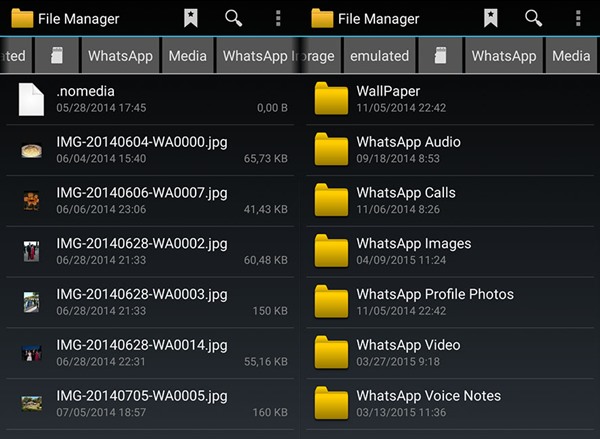
Task: Select SD card breadcrumb in right pane
Action: pyautogui.click(x=440, y=56)
